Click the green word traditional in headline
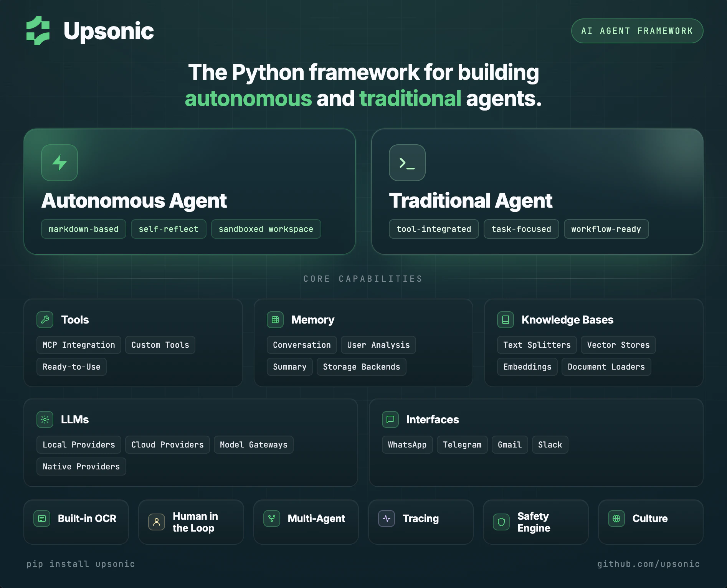The image size is (727, 588). 410,99
